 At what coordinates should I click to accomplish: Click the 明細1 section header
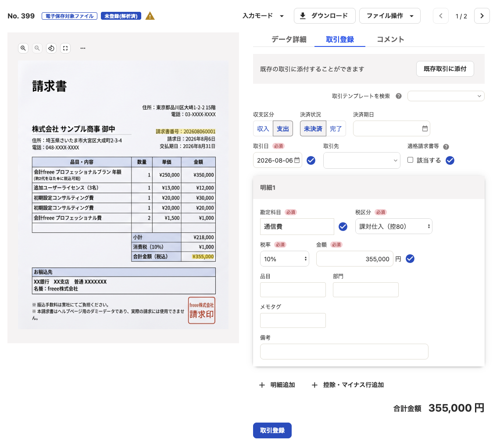tap(368, 188)
